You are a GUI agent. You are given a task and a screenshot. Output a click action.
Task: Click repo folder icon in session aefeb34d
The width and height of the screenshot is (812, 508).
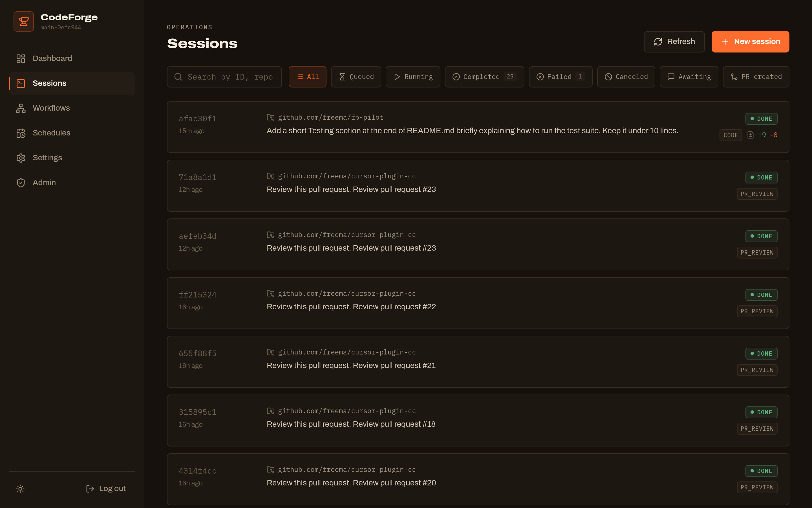pos(270,235)
